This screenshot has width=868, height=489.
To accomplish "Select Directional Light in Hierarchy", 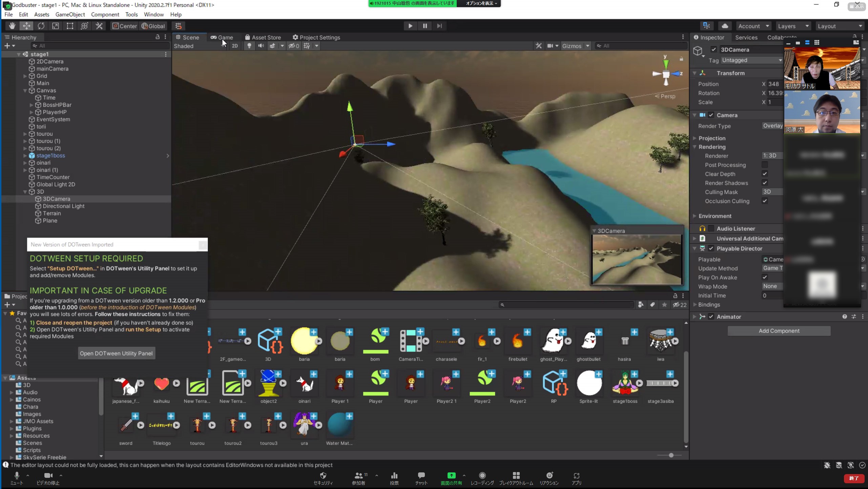I will tap(64, 206).
